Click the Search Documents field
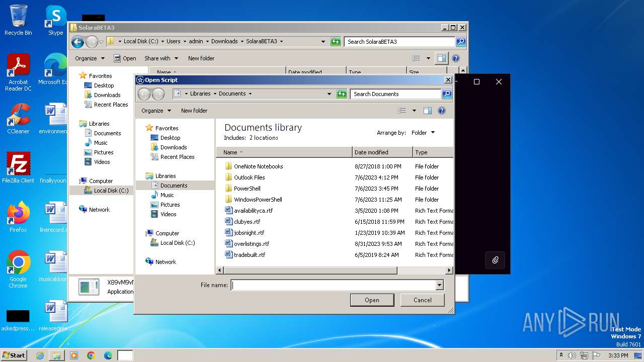The image size is (644, 362). [395, 94]
